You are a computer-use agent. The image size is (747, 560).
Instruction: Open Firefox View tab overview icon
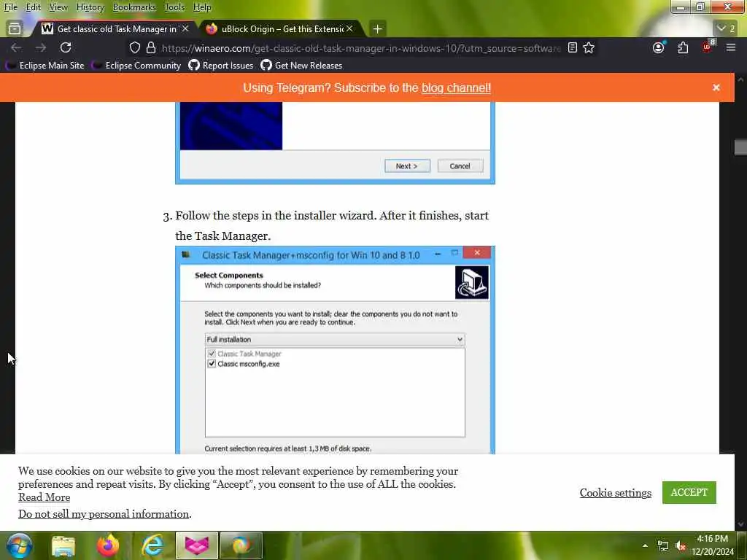[x=15, y=29]
